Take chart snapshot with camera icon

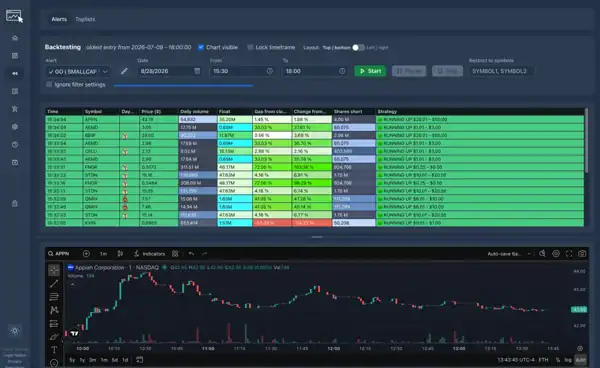(582, 254)
